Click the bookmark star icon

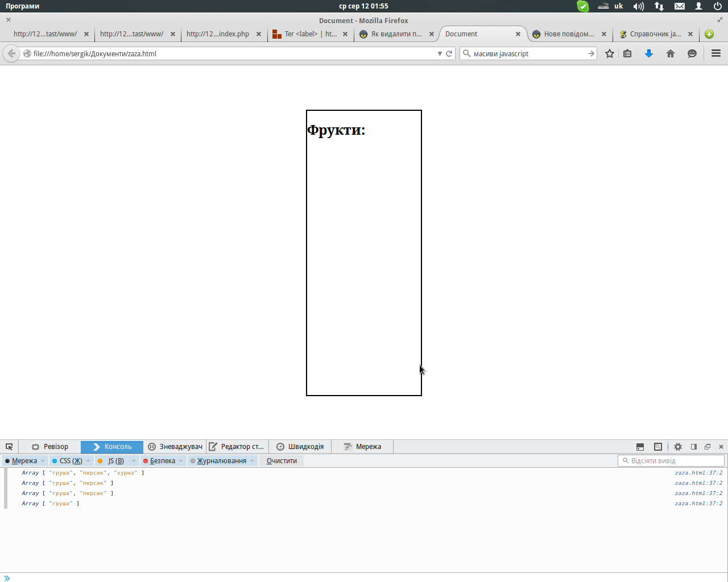point(610,53)
